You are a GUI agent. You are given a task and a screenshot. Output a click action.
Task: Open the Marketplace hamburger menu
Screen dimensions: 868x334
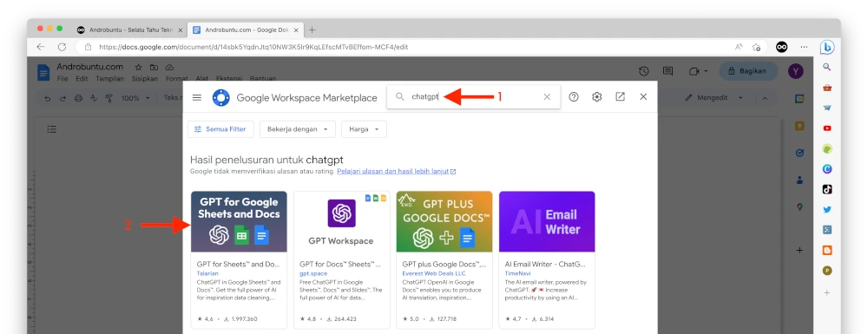tap(196, 97)
